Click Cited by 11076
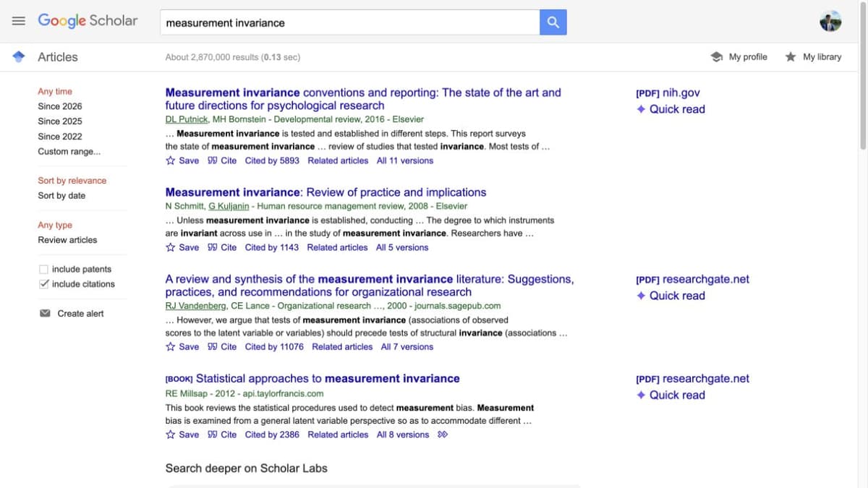Viewport: 868px width, 488px height. [274, 347]
